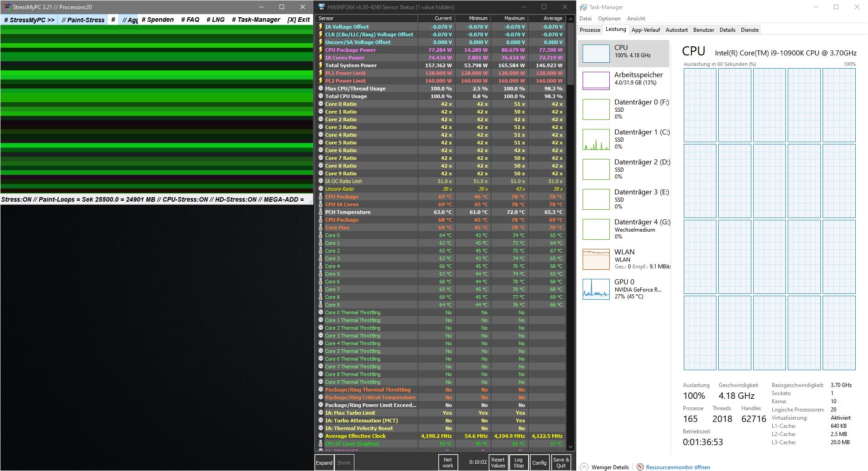Click Save & Quit in HWiNFO
The width and height of the screenshot is (868, 471).
[561, 462]
